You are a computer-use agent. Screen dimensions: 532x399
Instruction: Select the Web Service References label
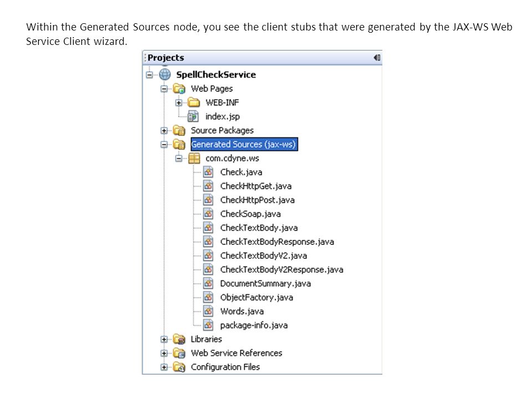click(237, 353)
